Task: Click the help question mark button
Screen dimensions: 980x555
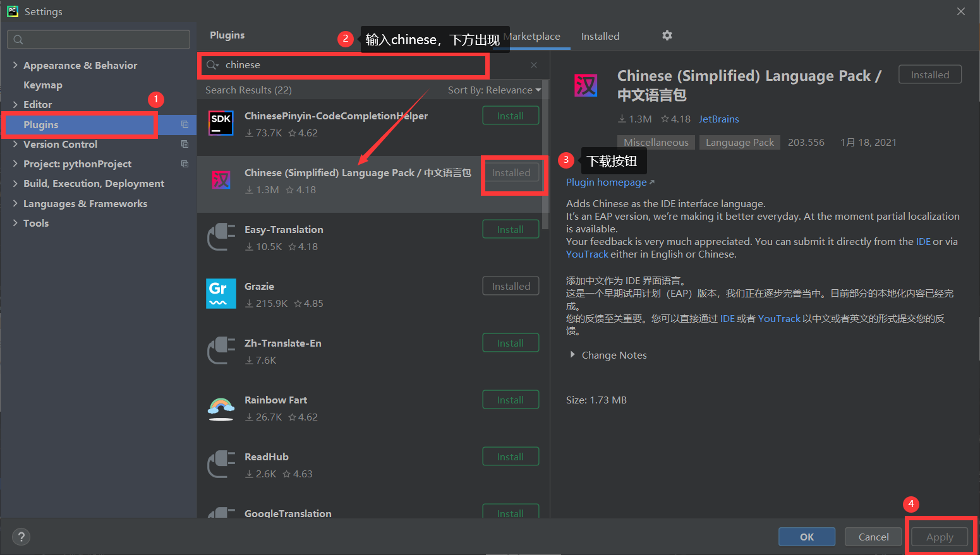Action: point(21,537)
